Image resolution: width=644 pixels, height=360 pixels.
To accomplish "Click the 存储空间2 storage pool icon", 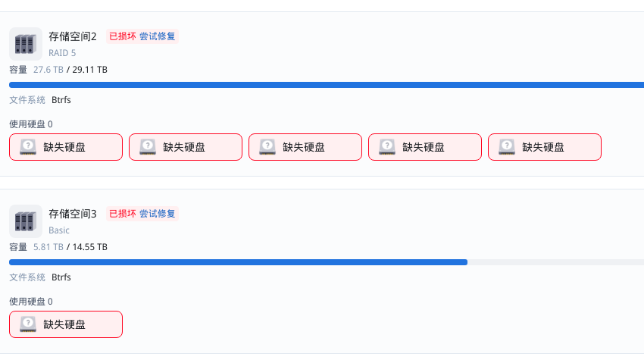I will (26, 44).
